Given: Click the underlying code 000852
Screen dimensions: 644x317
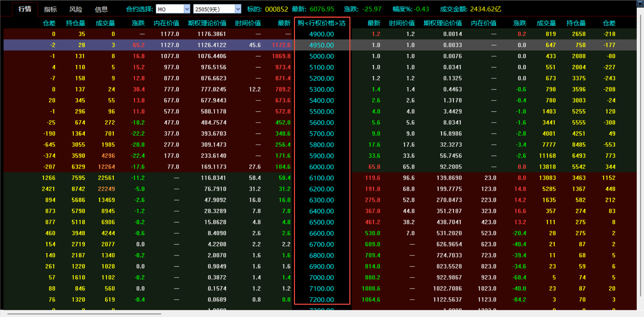Looking at the screenshot, I should 276,9.
